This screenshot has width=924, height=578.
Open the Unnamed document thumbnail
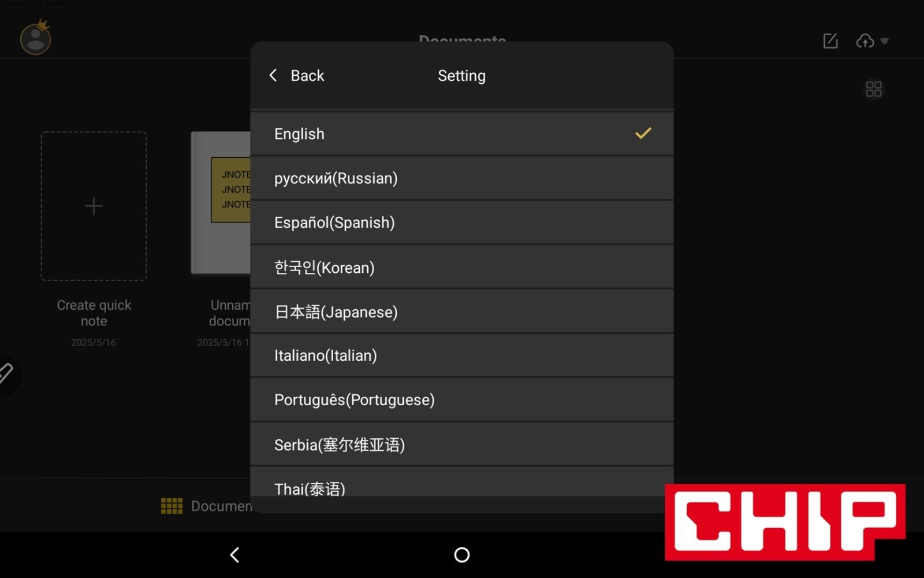pyautogui.click(x=221, y=202)
